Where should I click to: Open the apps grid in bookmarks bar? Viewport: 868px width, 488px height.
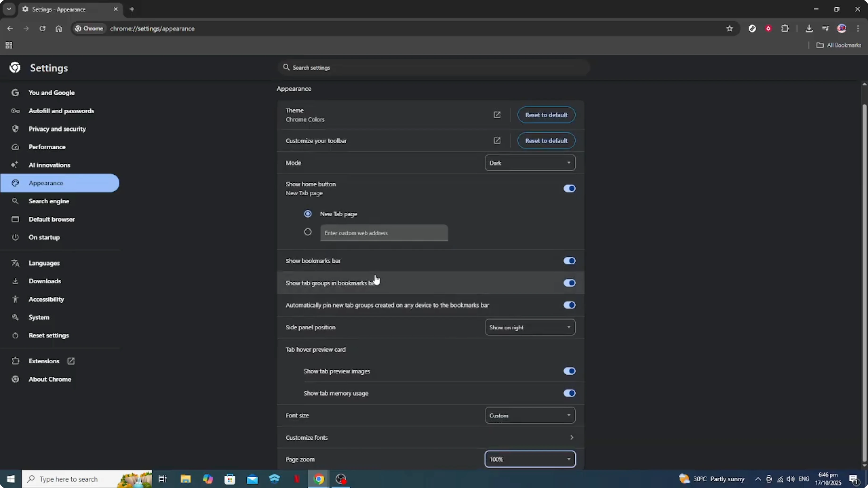pos(9,45)
